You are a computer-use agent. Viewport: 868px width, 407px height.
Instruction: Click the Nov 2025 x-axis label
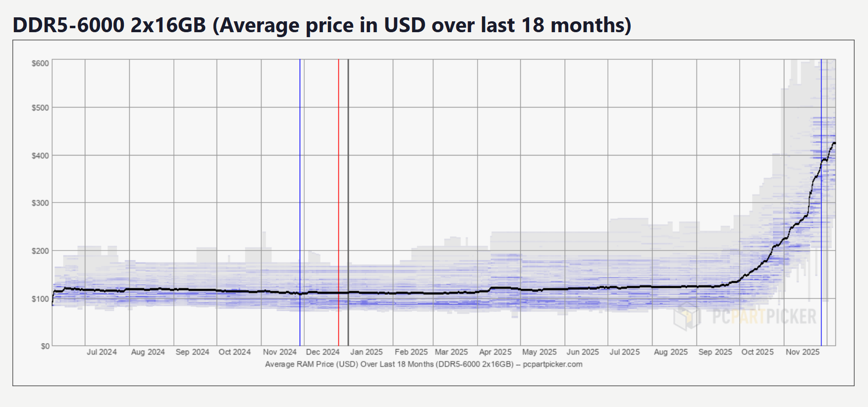tap(803, 352)
